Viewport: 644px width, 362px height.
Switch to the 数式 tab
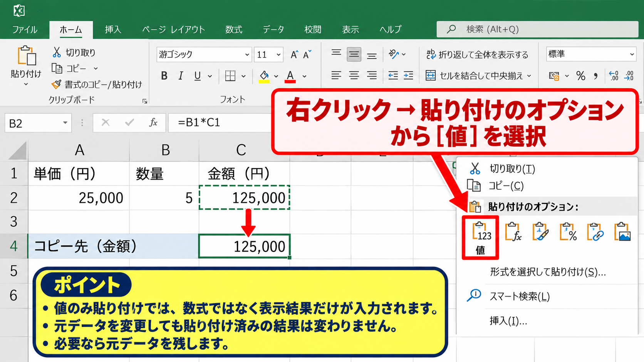coord(234,30)
